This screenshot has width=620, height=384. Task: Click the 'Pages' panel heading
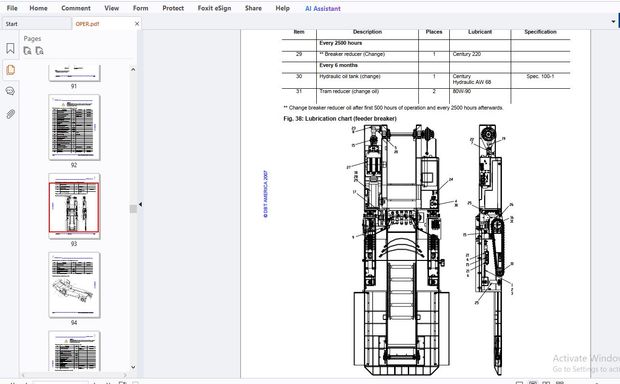32,38
